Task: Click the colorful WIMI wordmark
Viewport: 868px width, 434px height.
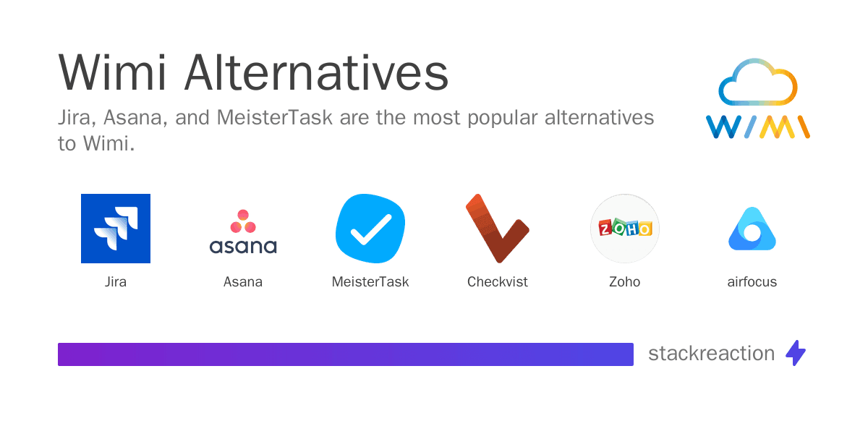Action: [757, 126]
